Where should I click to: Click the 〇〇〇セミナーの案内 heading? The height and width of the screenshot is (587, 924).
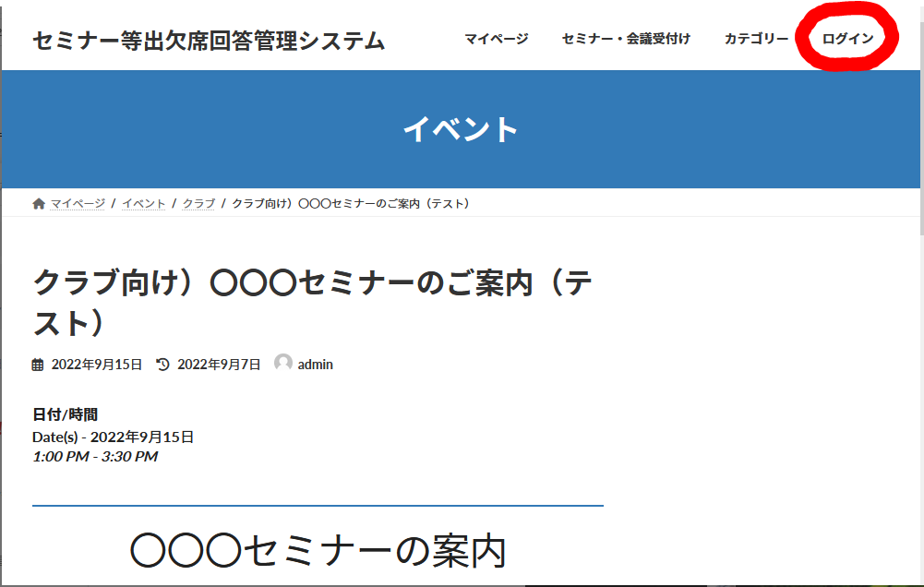(318, 552)
